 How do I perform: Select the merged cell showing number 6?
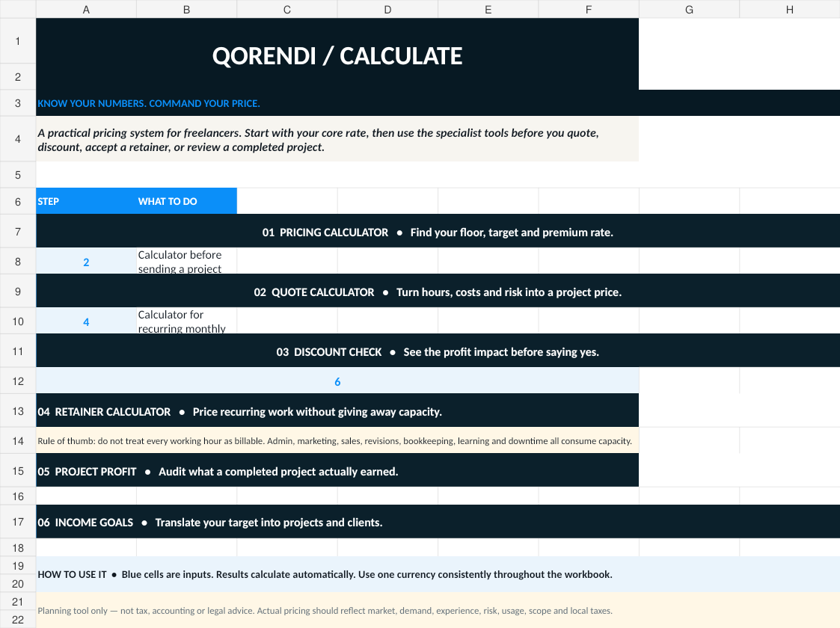pyautogui.click(x=337, y=381)
